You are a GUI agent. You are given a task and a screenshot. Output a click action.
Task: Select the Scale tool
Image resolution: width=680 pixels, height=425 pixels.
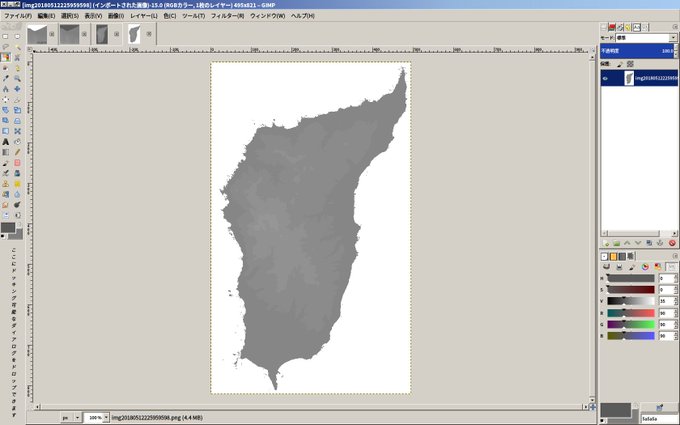point(17,110)
